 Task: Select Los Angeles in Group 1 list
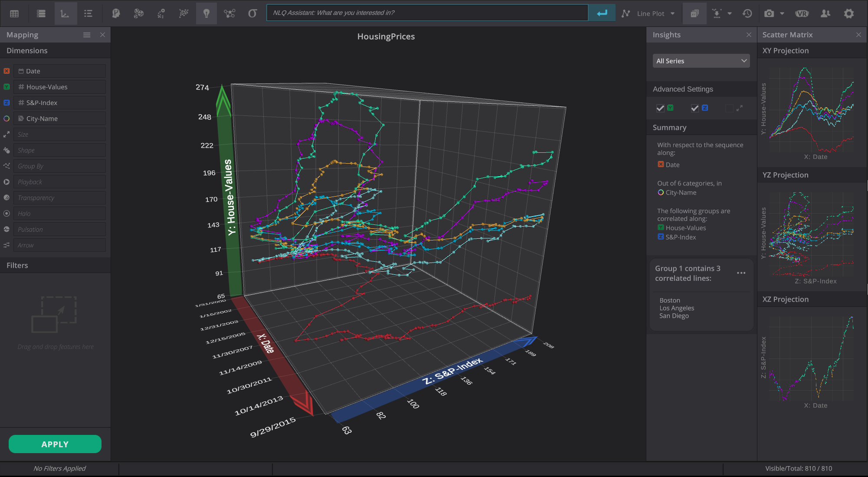[677, 308]
